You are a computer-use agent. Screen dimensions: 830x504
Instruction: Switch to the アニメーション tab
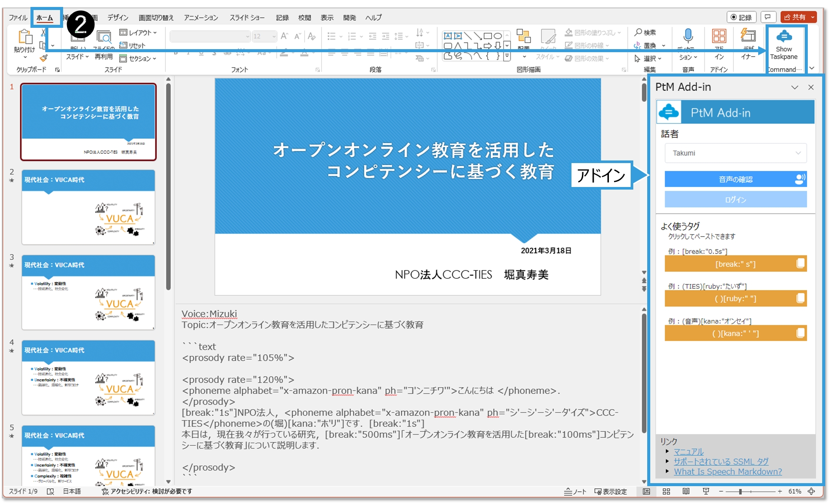[201, 18]
